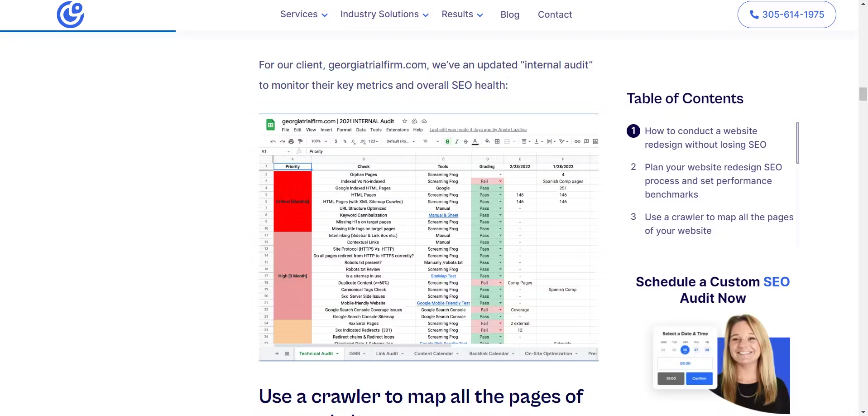
Task: Click the Print icon in the Sheets toolbar
Action: click(x=291, y=141)
